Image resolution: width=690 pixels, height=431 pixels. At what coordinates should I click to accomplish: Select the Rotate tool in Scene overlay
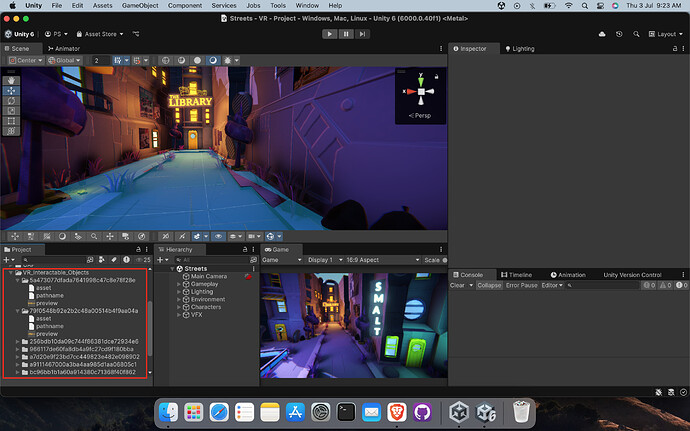[x=11, y=100]
